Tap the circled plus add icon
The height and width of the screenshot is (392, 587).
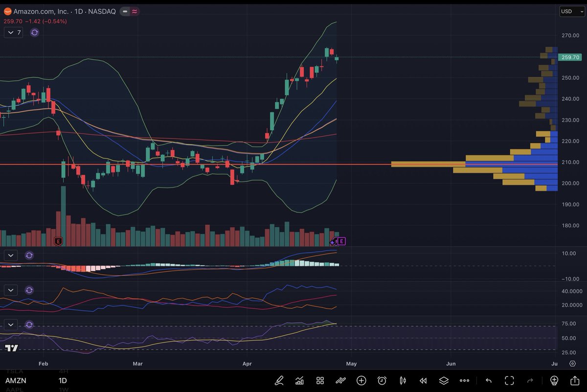pos(361,380)
